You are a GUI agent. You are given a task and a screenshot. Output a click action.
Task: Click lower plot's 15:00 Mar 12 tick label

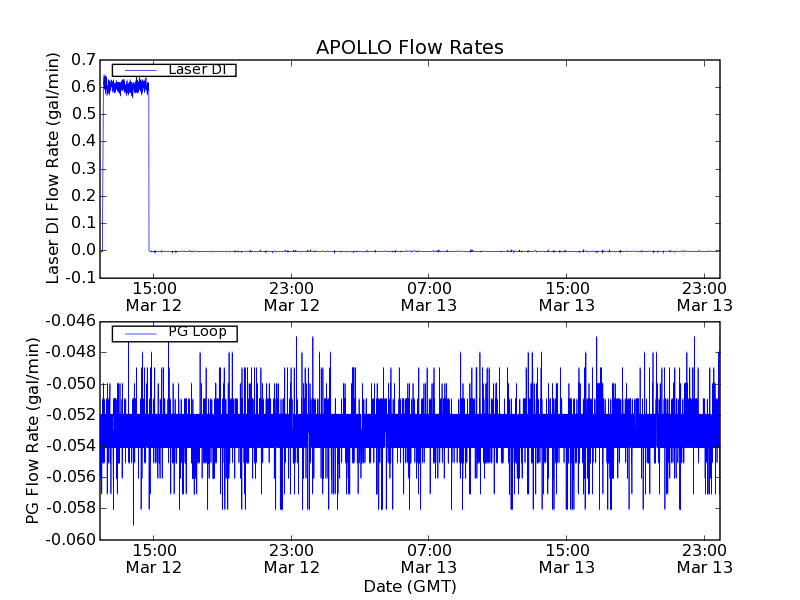tap(153, 558)
